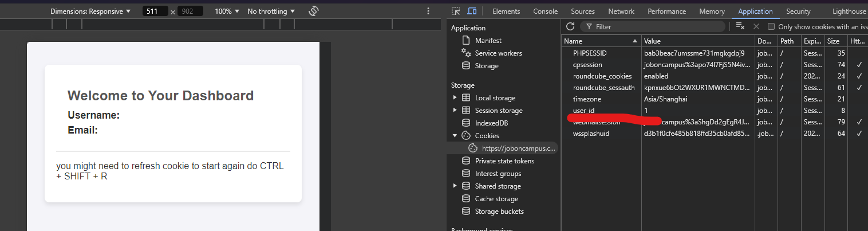Switch to the Memory tab
Screen dimensions: 868x231
pyautogui.click(x=712, y=11)
